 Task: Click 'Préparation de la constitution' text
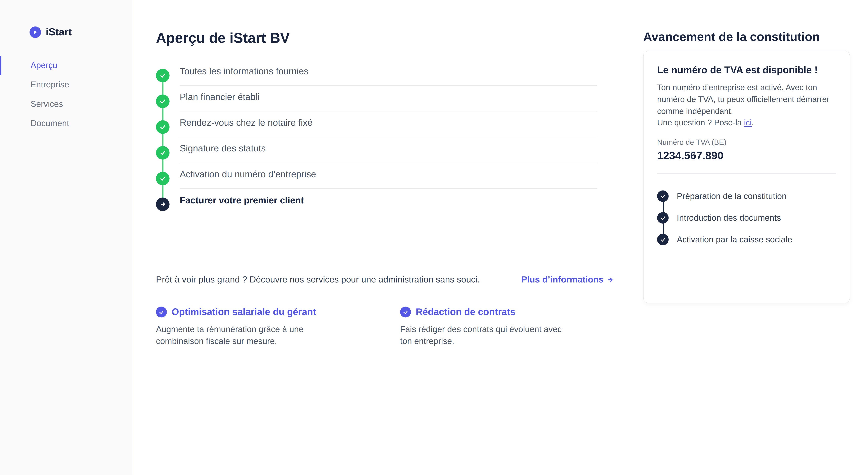732,196
